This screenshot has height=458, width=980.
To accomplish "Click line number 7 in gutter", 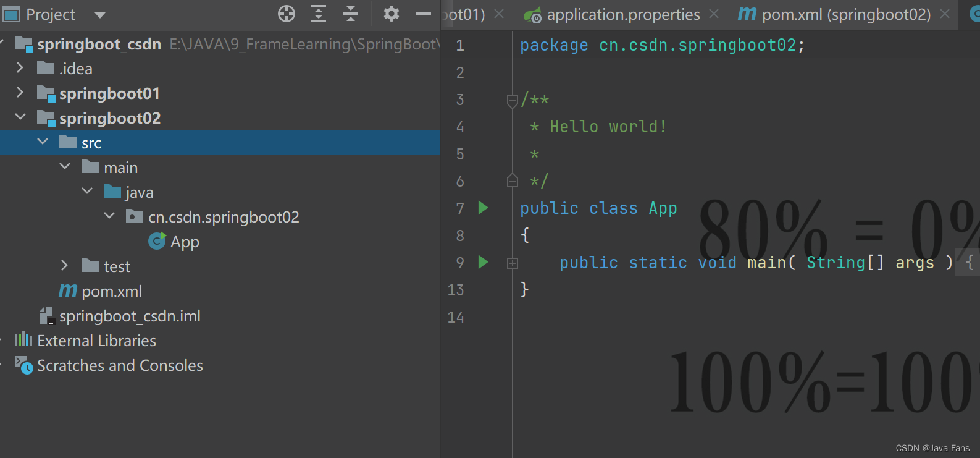I will coord(460,208).
